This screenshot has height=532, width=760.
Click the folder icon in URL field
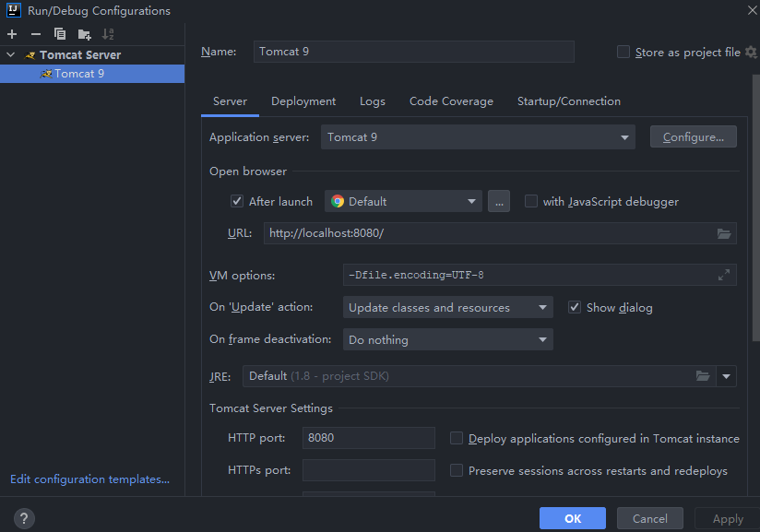pos(724,234)
